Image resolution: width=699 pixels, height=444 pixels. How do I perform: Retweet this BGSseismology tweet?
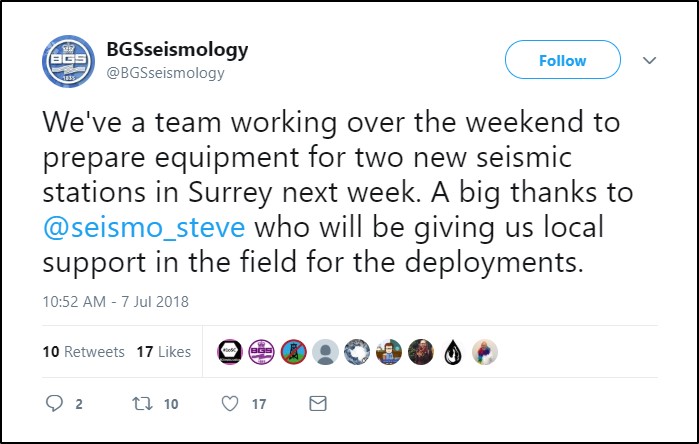(x=144, y=405)
